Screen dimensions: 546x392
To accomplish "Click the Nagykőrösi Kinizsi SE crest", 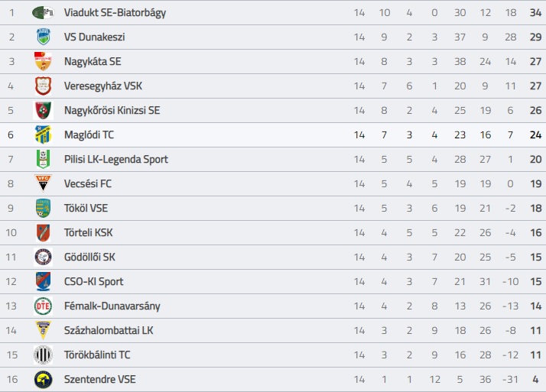I will (x=43, y=110).
